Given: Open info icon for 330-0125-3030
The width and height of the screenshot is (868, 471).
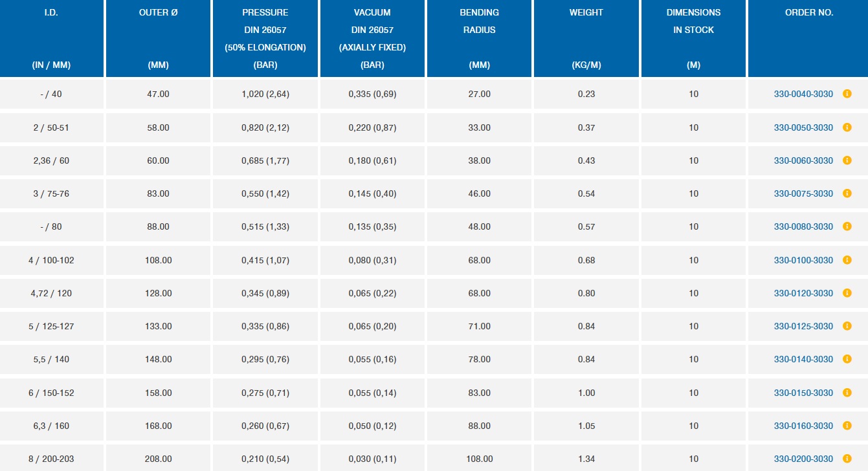Looking at the screenshot, I should click(x=847, y=326).
